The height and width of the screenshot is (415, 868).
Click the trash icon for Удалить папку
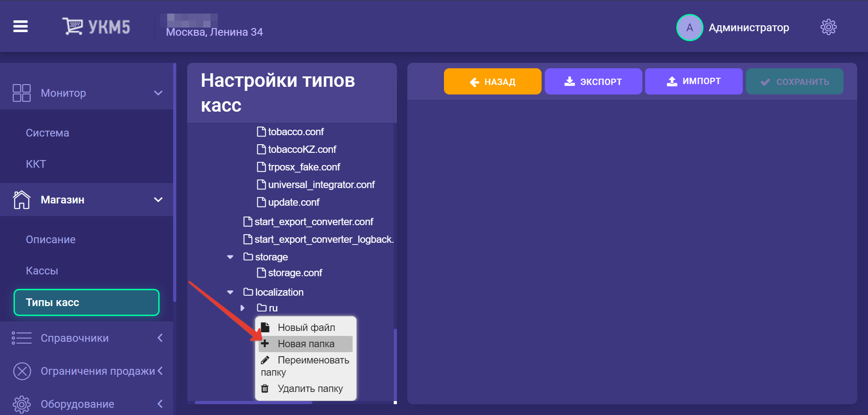[x=265, y=388]
